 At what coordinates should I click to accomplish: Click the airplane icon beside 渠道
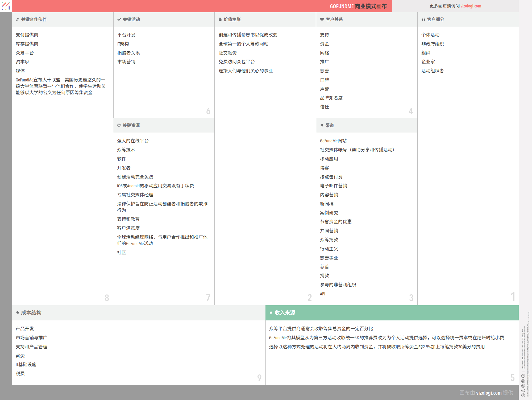tap(322, 125)
